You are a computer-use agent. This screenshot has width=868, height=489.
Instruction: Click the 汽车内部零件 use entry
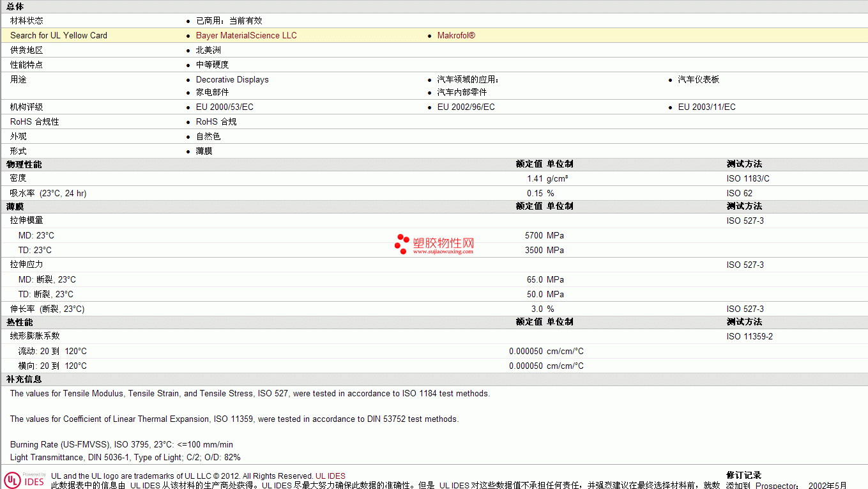pyautogui.click(x=462, y=92)
